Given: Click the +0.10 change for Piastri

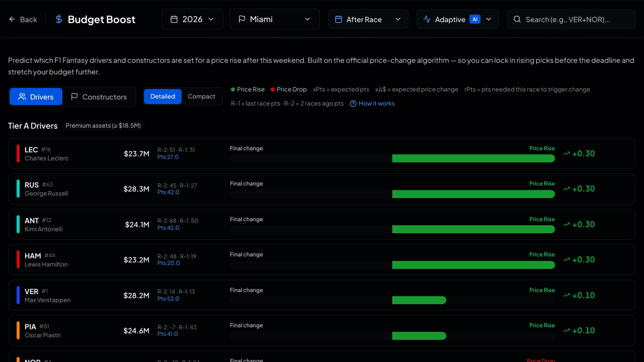Looking at the screenshot, I should coord(584,330).
